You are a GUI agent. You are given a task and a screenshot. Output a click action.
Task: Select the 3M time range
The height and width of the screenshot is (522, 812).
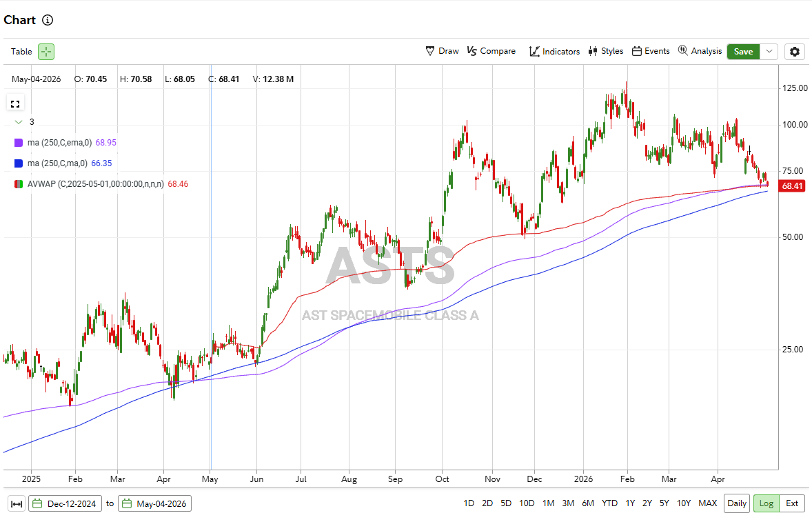click(x=568, y=503)
